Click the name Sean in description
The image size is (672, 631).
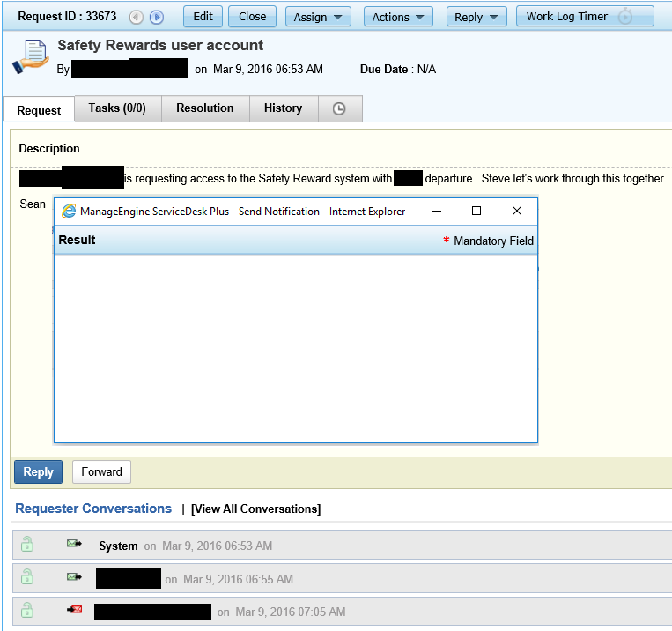[33, 204]
